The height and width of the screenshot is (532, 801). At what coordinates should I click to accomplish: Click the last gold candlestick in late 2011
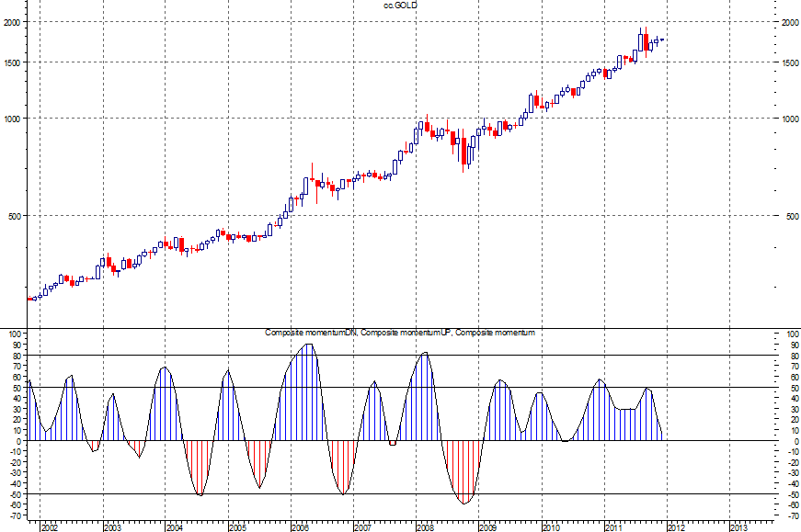(x=662, y=40)
